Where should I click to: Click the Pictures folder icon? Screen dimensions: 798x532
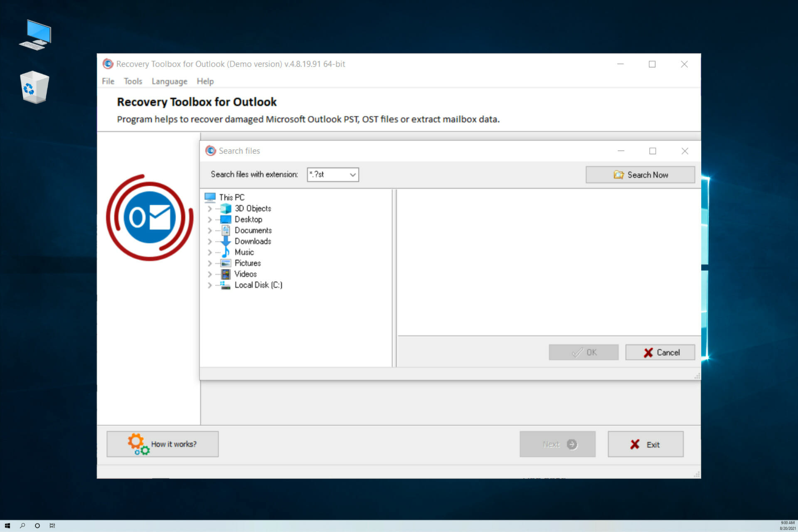tap(226, 263)
